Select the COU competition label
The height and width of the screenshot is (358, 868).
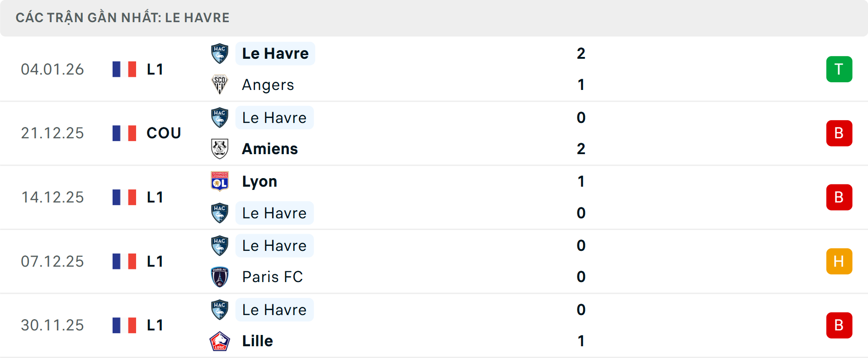[163, 133]
